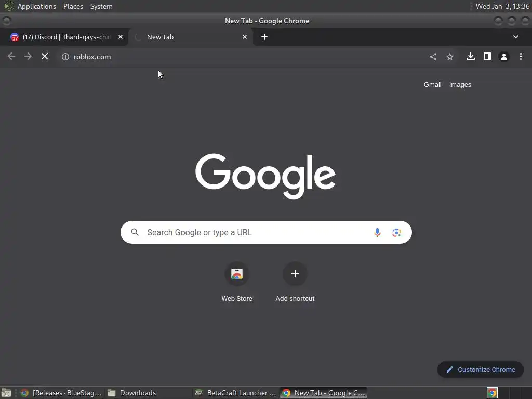Switch to Releases BlueStag taskbar window

click(x=61, y=393)
